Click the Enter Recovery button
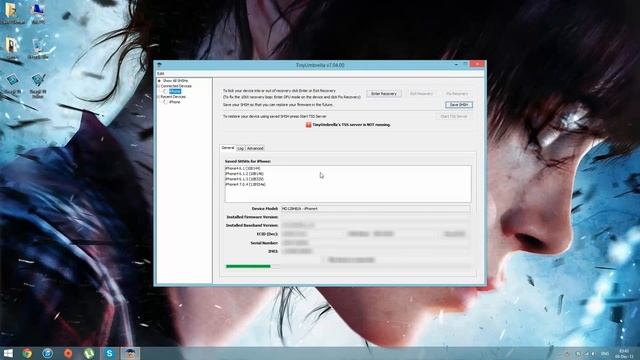 click(384, 94)
